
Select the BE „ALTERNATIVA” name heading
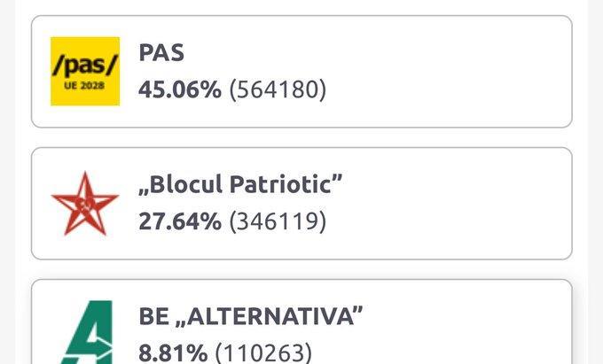(x=250, y=316)
